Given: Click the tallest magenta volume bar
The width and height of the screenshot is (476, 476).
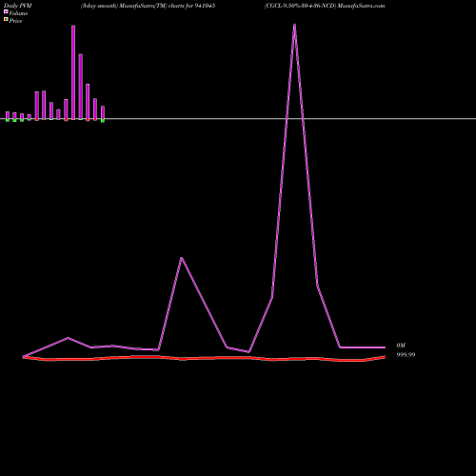Looking at the screenshot, I should 73,72.
